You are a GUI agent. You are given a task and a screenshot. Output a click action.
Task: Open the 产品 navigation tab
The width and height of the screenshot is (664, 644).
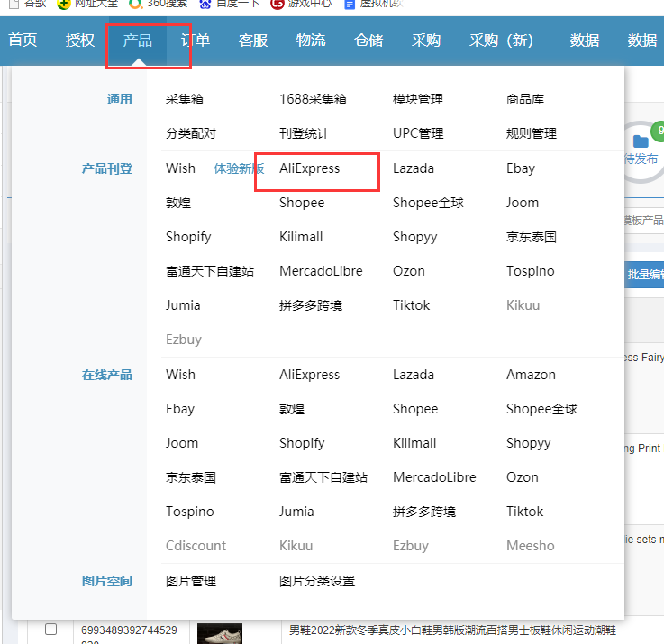coord(138,41)
